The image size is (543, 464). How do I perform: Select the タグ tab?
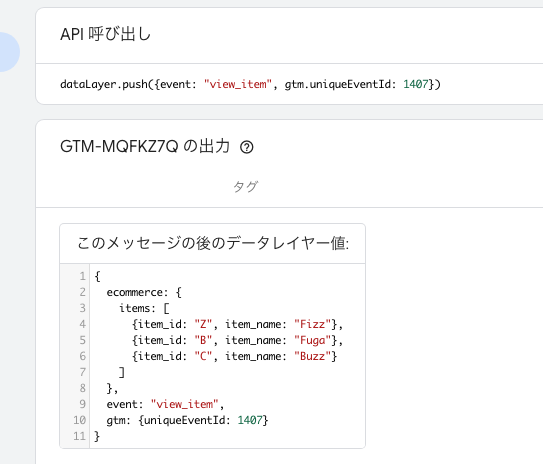[246, 187]
